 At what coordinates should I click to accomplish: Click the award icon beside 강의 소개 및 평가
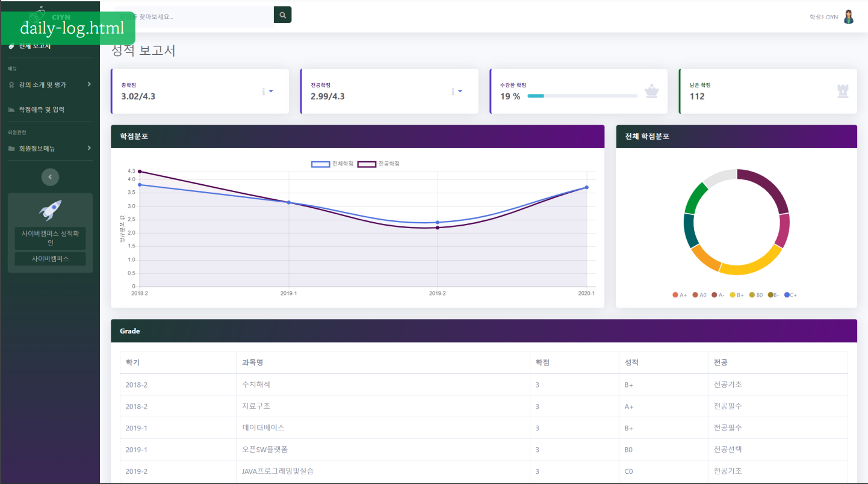pos(11,85)
